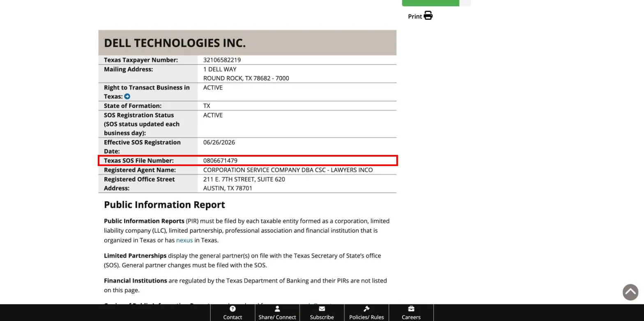Open Careers in the footer bar
This screenshot has width=644, height=321.
tap(411, 313)
